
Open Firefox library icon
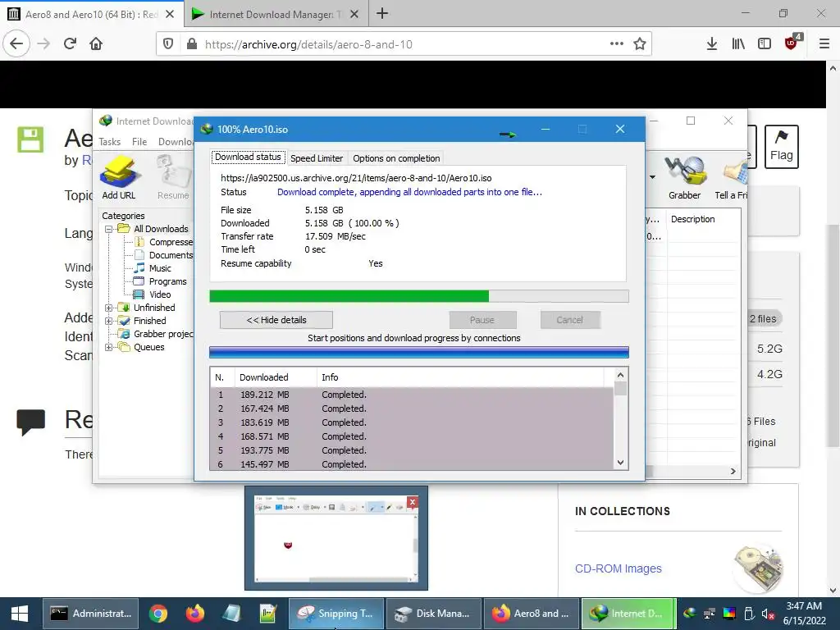click(x=738, y=44)
